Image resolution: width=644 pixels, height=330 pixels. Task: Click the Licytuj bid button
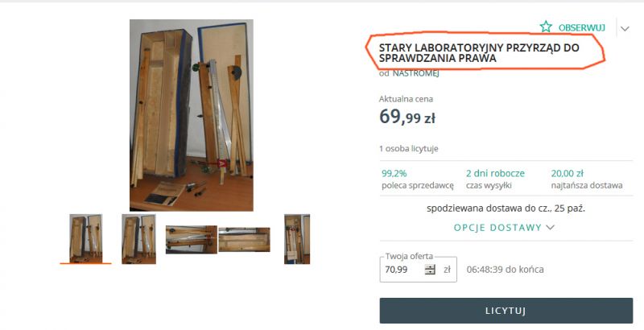506,311
